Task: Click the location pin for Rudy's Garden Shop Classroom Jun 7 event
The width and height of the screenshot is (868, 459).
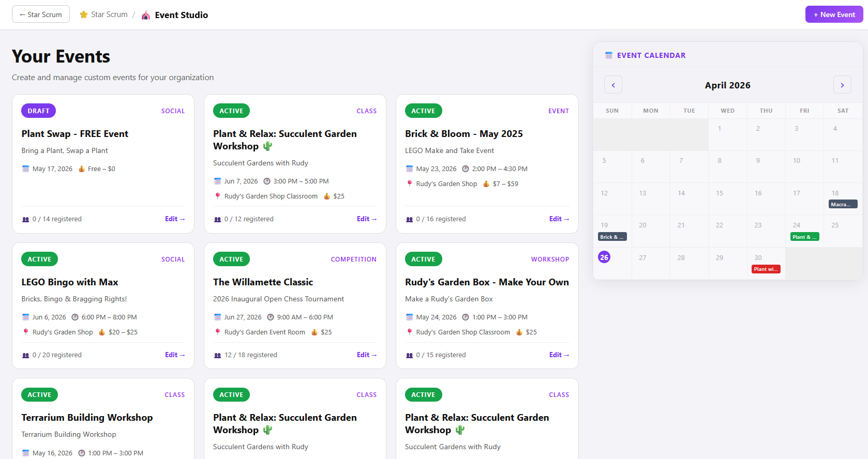Action: [x=217, y=196]
